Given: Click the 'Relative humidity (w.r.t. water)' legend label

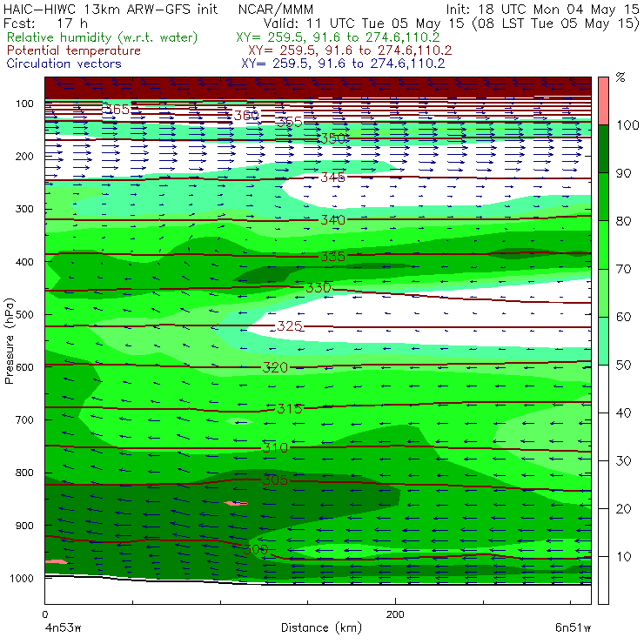Looking at the screenshot, I should coord(102,37).
